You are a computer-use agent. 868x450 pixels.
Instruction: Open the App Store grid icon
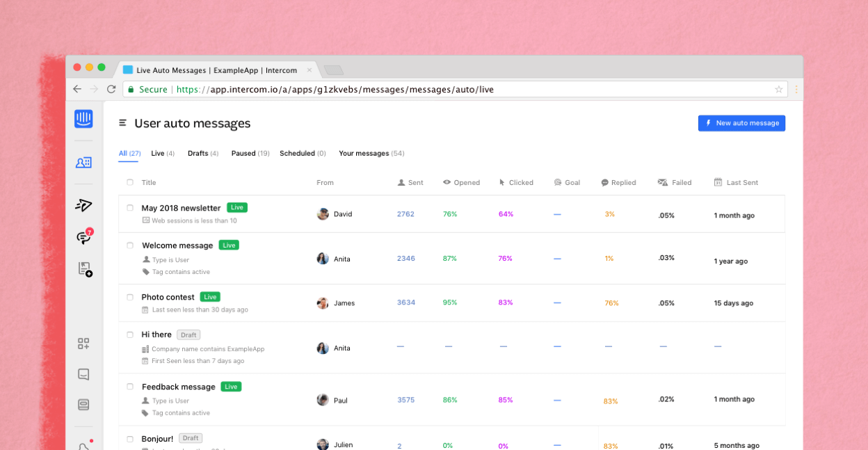(83, 344)
